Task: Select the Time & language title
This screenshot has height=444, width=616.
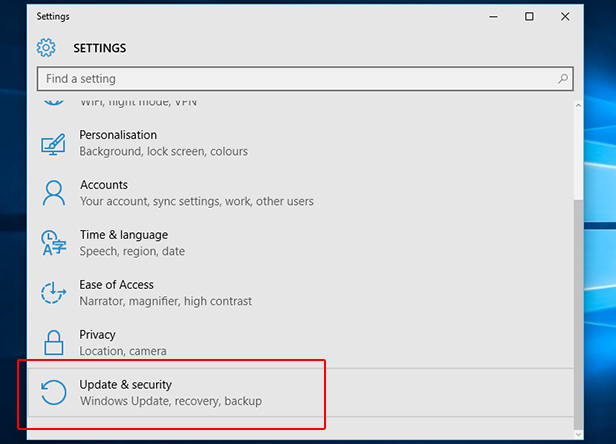Action: point(124,235)
